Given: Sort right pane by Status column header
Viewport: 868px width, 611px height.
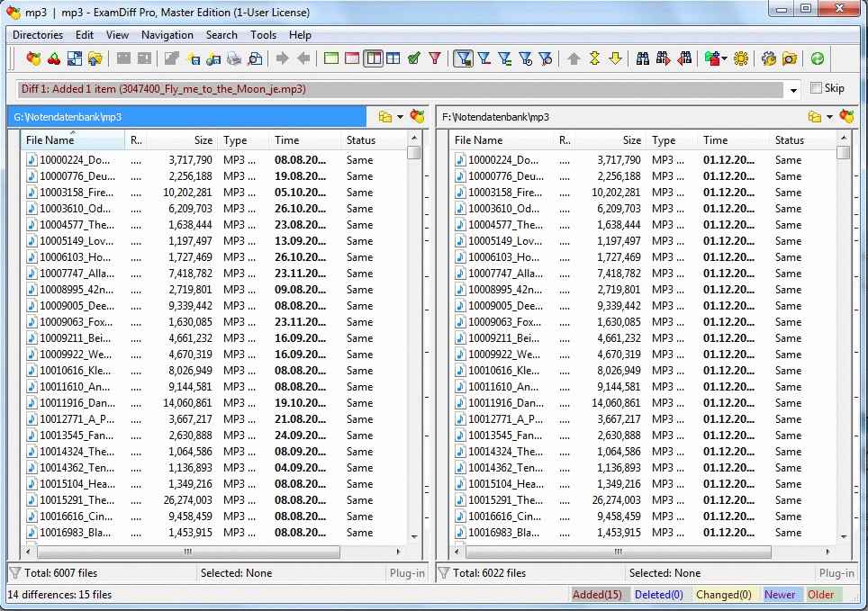Looking at the screenshot, I should (803, 140).
